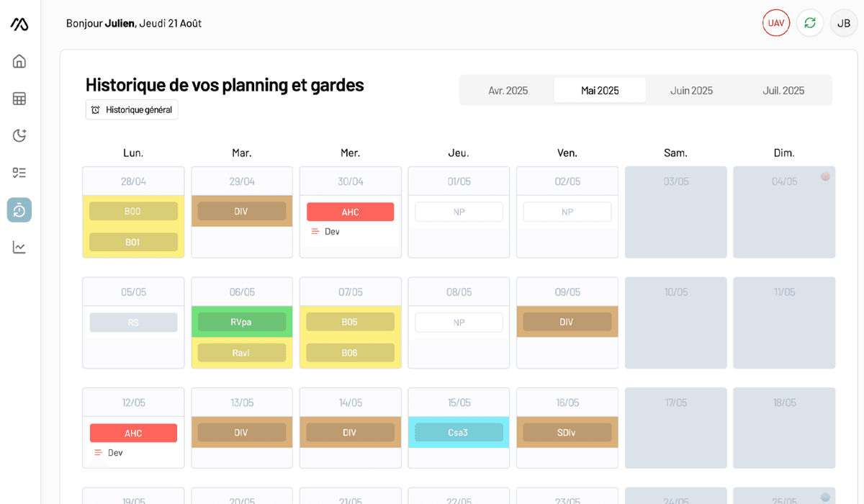
Task: Click the Dev note under 12/05
Action: point(115,453)
